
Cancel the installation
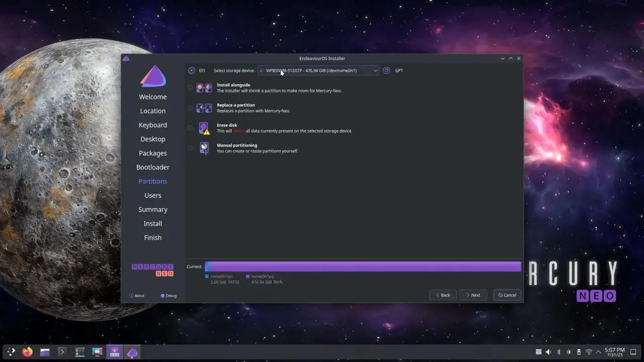pos(507,295)
